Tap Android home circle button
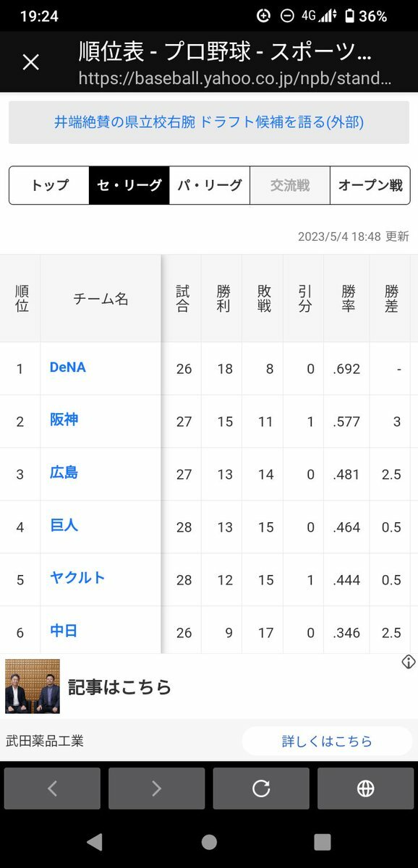This screenshot has height=868, width=418. click(209, 842)
